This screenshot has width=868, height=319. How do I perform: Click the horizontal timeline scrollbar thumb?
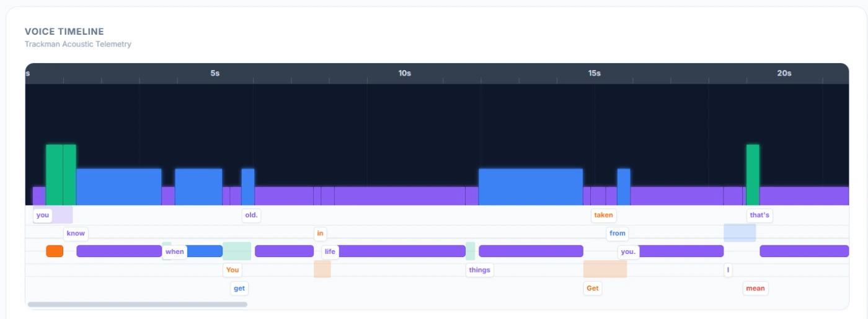coord(138,304)
